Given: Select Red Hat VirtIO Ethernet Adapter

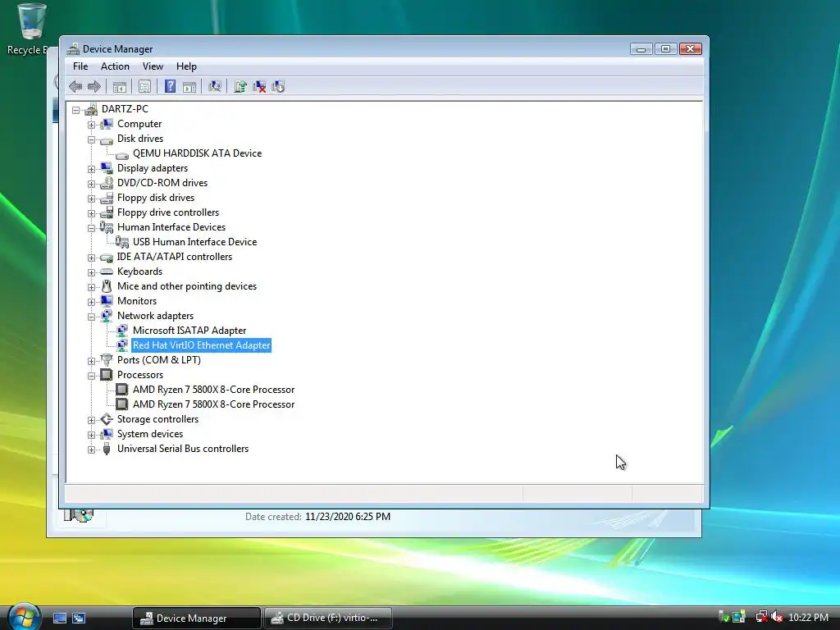Looking at the screenshot, I should (202, 345).
